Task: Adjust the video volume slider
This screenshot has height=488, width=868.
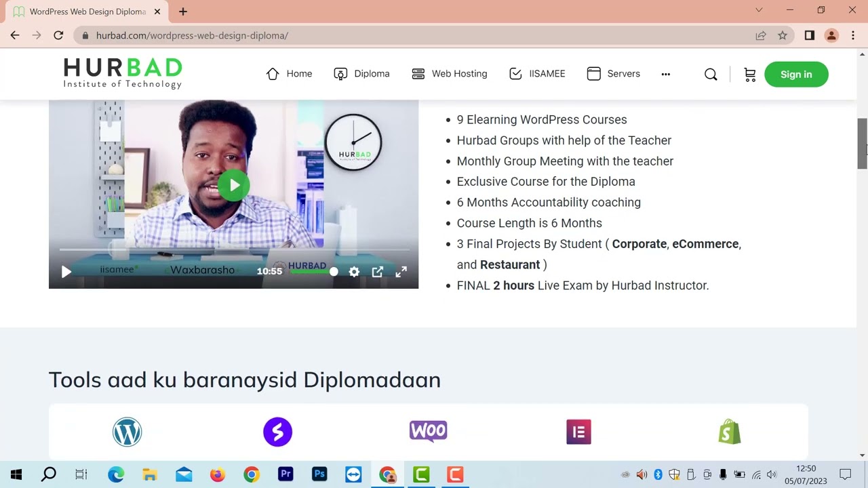Action: (x=313, y=272)
